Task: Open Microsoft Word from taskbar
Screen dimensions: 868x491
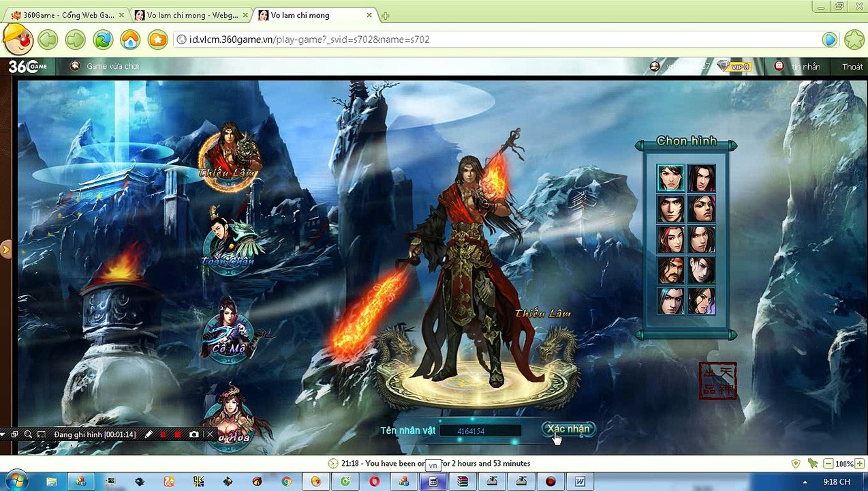Action: pyautogui.click(x=580, y=481)
